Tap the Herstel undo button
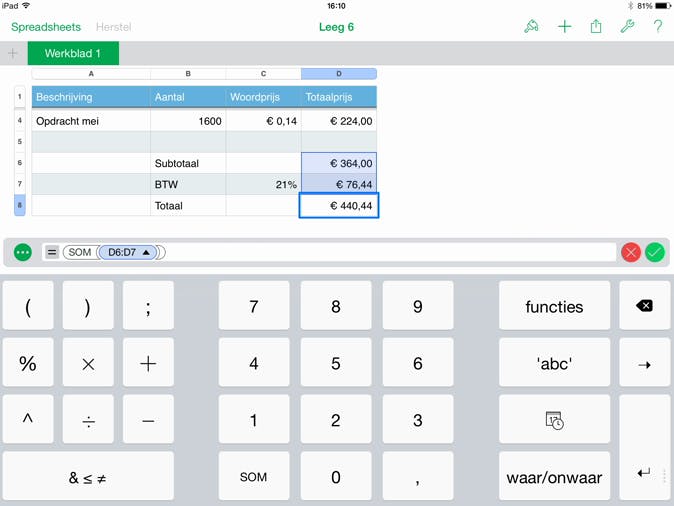This screenshot has width=674, height=506. (113, 27)
